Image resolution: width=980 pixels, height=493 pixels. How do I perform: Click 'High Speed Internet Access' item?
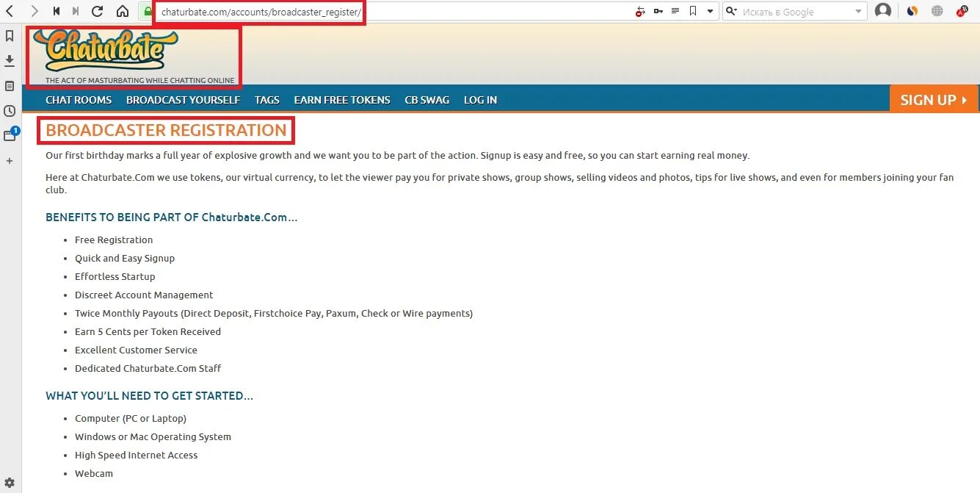(136, 456)
